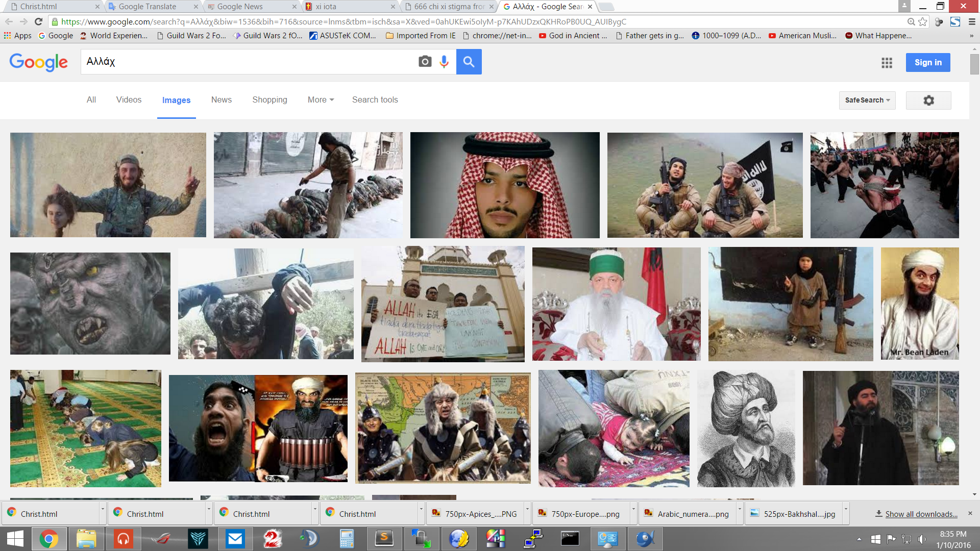The image size is (980, 551).
Task: Expand the More search options dropdown
Action: 320,100
